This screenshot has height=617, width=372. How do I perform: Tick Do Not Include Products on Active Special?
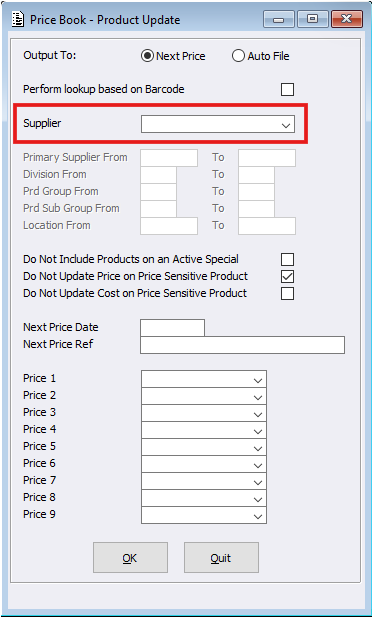pyautogui.click(x=287, y=260)
